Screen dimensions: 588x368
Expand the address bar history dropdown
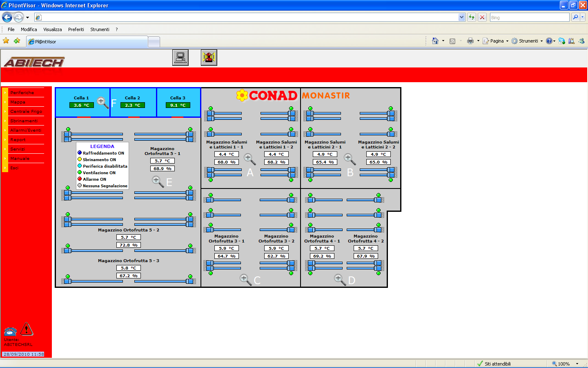click(x=462, y=17)
